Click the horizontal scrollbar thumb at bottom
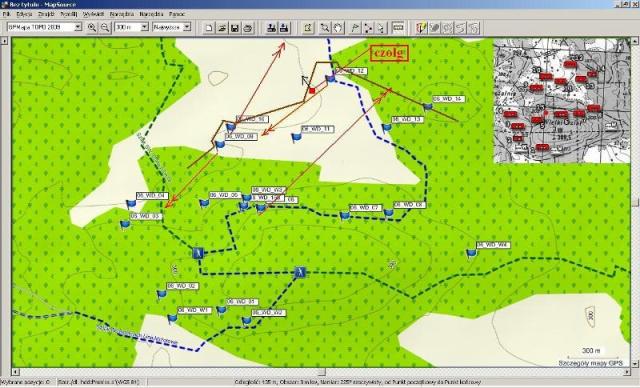640x388 pixels. pyautogui.click(x=322, y=372)
